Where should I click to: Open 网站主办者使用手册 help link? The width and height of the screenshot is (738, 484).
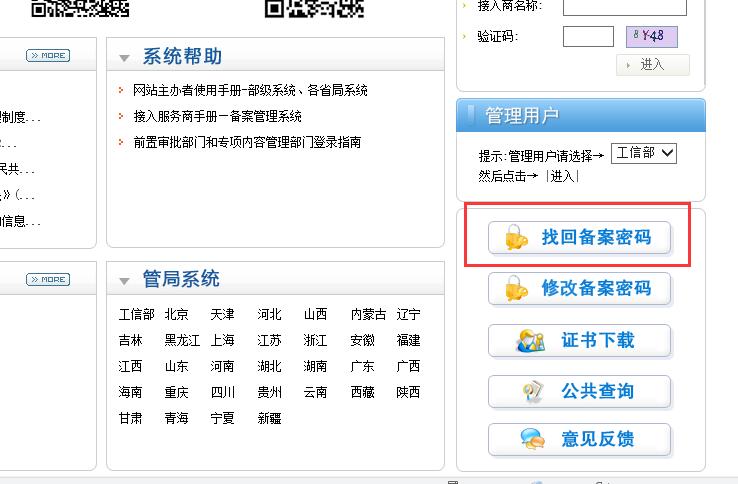[x=250, y=90]
